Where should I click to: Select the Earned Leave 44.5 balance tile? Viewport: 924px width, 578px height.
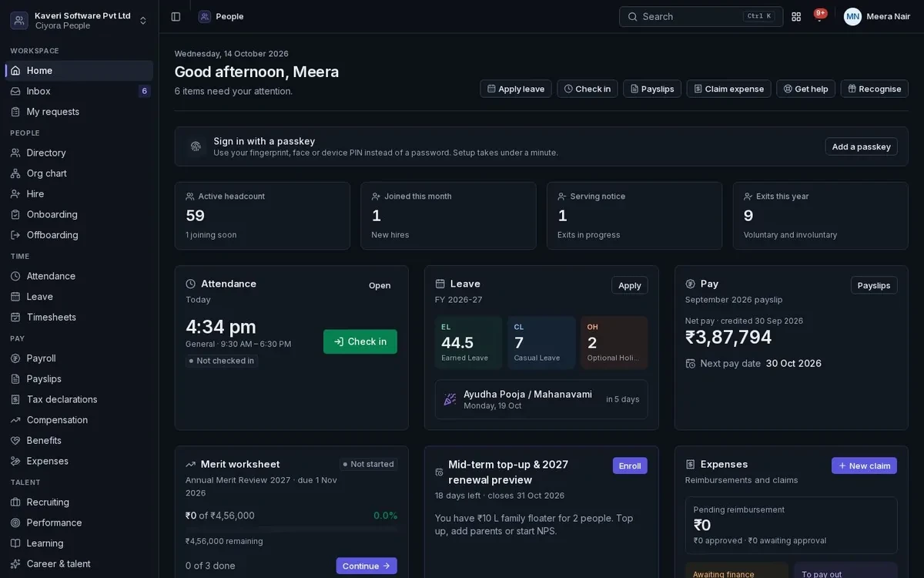pyautogui.click(x=468, y=342)
